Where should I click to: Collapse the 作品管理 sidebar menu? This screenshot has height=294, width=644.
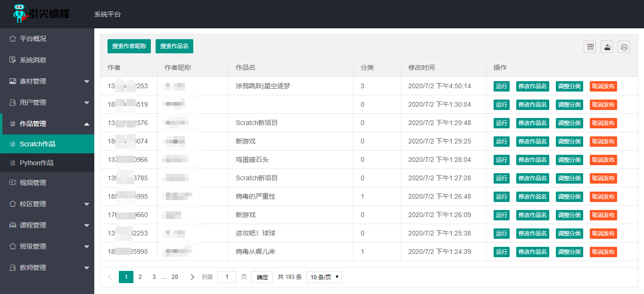[47, 124]
